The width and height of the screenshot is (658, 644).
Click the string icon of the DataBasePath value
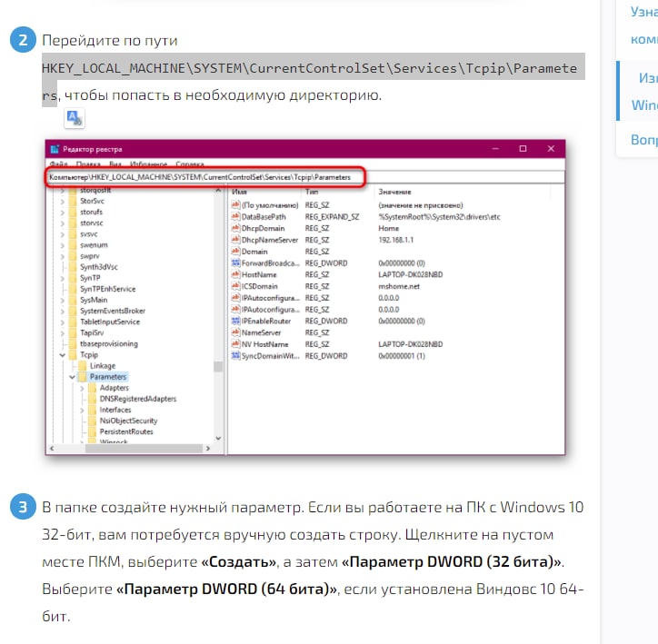pyautogui.click(x=235, y=217)
